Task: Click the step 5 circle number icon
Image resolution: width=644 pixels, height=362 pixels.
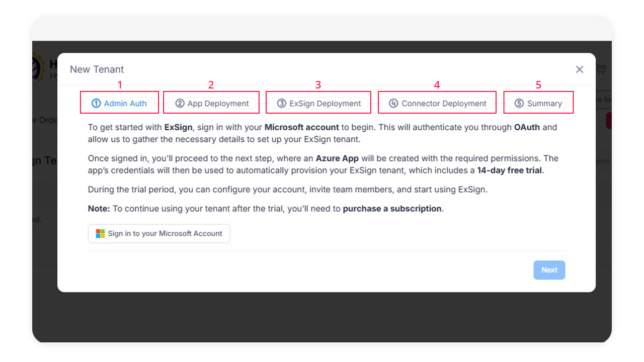Action: click(x=519, y=104)
